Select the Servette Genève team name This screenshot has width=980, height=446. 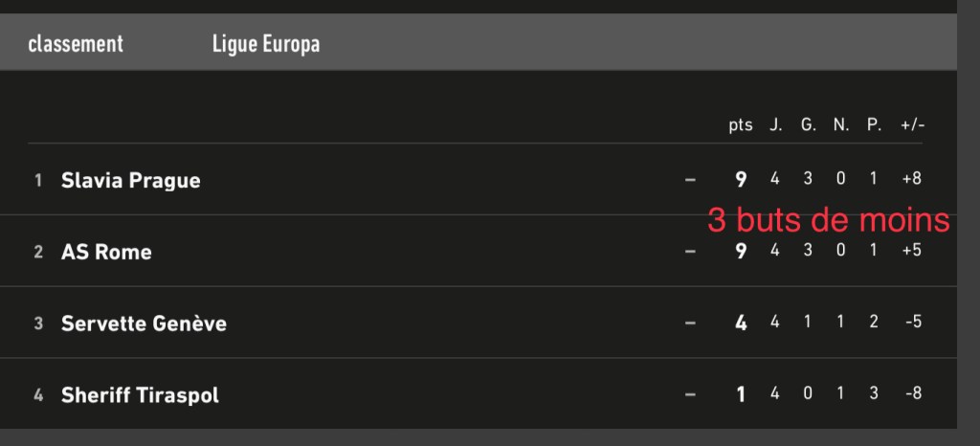144,323
